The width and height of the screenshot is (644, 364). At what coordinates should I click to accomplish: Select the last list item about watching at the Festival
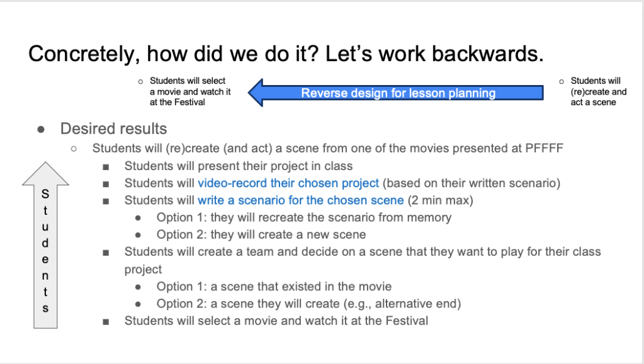click(276, 321)
